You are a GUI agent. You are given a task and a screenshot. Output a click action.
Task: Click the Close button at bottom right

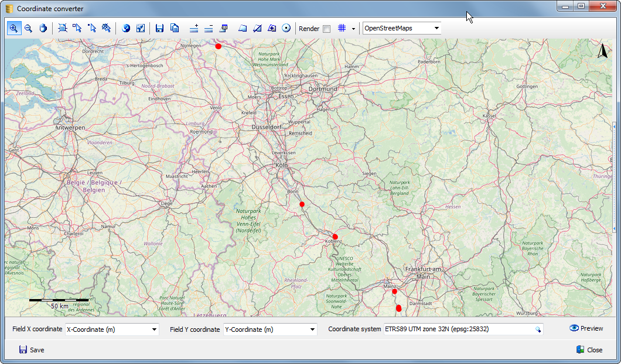point(589,350)
